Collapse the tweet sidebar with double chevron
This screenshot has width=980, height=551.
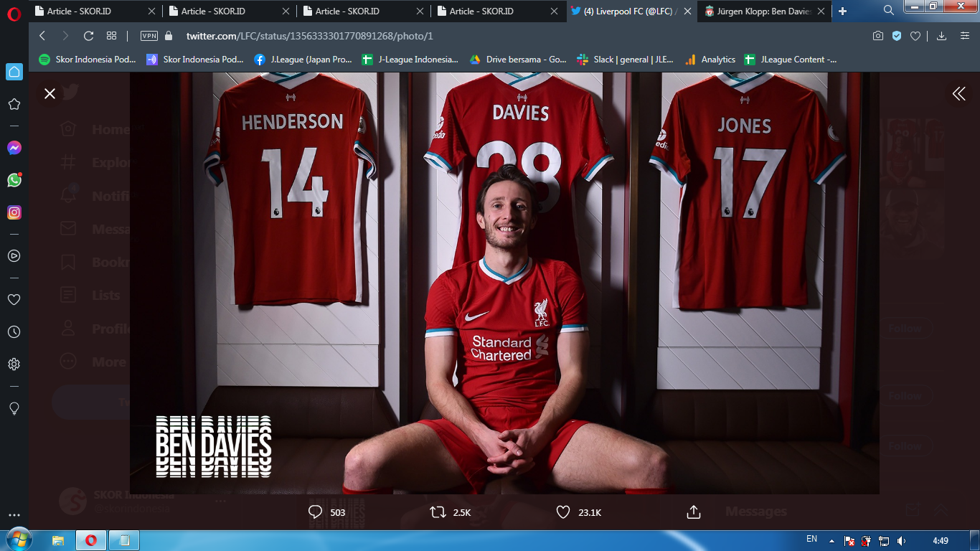pos(958,93)
